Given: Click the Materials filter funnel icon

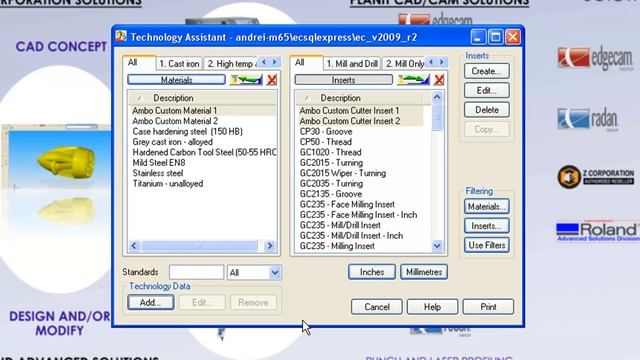Looking at the screenshot, I should click(246, 80).
